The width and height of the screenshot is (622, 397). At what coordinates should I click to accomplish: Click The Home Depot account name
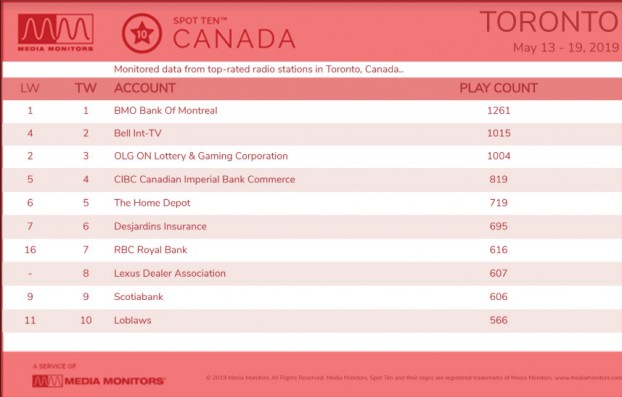152,203
